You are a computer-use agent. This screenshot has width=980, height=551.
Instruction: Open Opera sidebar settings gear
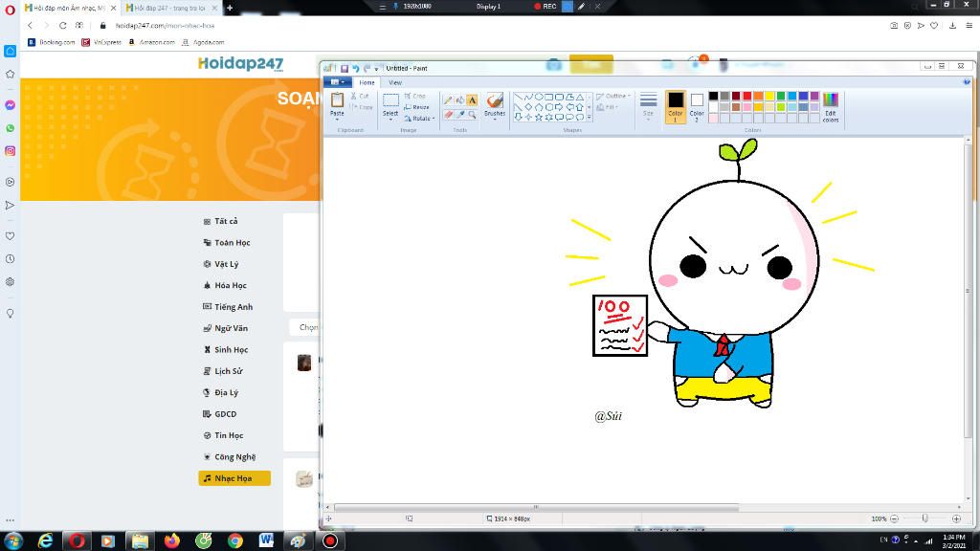10,282
